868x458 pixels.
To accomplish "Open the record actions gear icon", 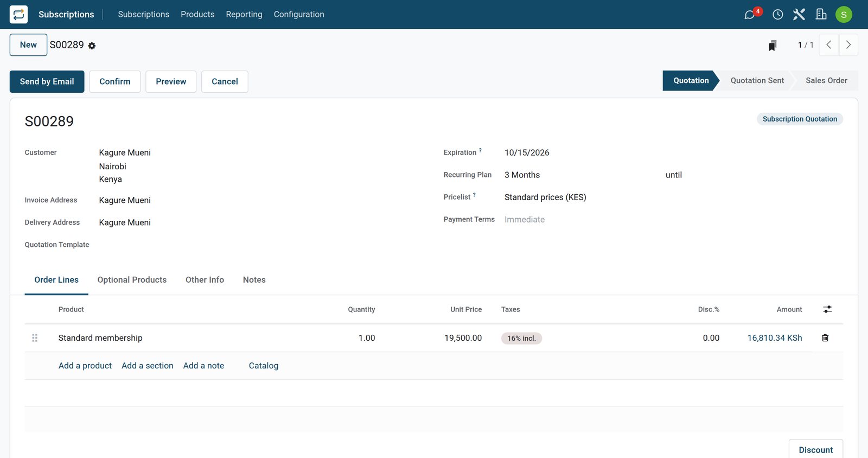I will pyautogui.click(x=92, y=46).
